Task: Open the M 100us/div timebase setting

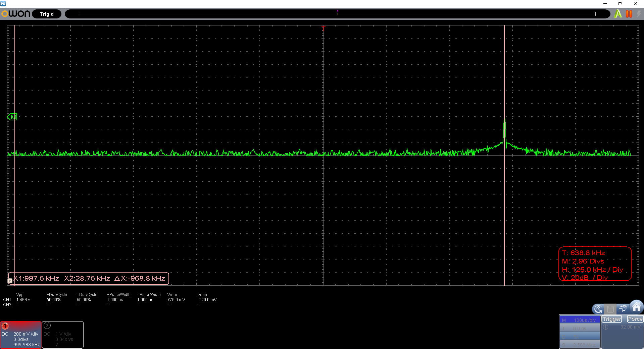Action: pyautogui.click(x=580, y=320)
